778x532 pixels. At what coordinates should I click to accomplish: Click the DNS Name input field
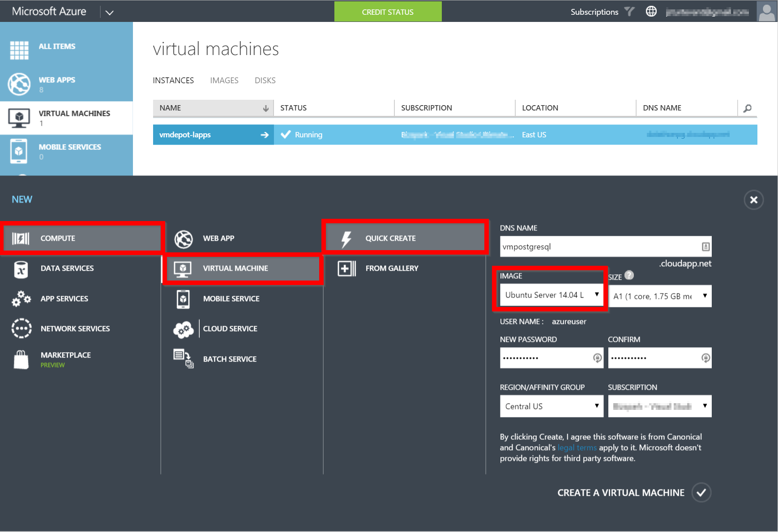coord(606,247)
